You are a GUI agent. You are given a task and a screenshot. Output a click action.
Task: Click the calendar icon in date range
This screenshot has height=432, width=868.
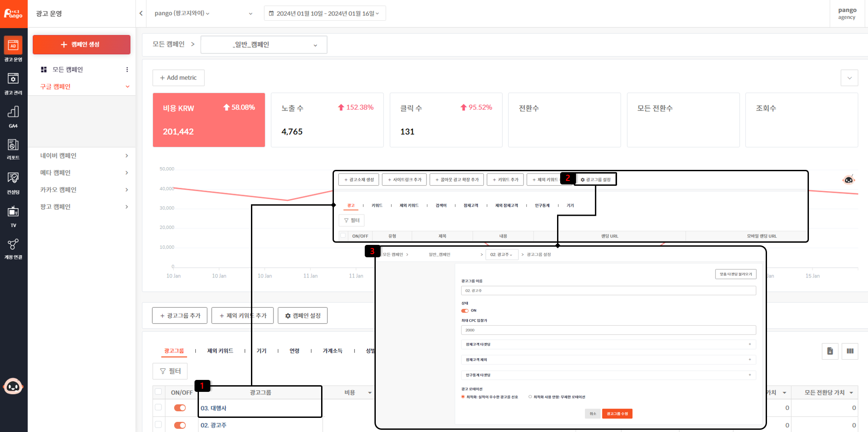(271, 13)
